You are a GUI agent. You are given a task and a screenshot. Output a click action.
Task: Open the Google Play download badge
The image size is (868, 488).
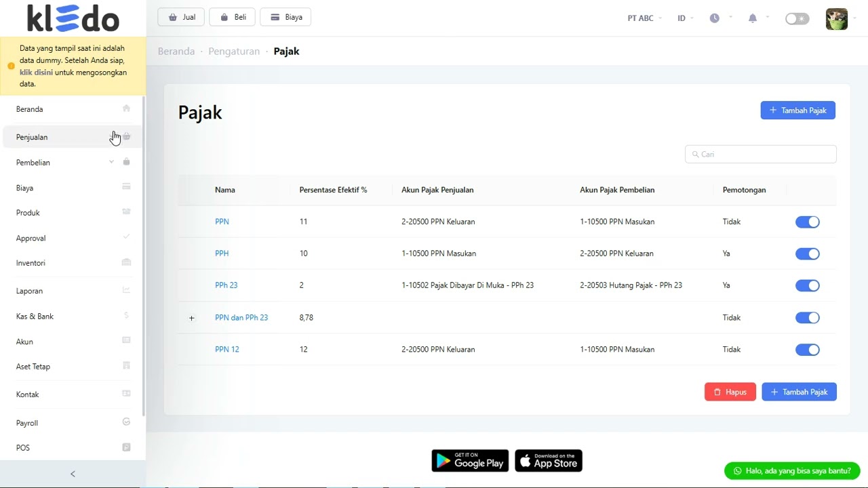pos(470,461)
